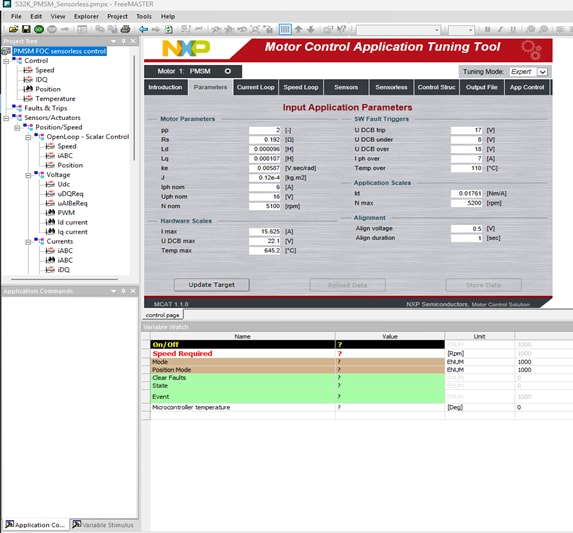Collapse the Currents tree node
573x533 pixels.
pos(28,241)
